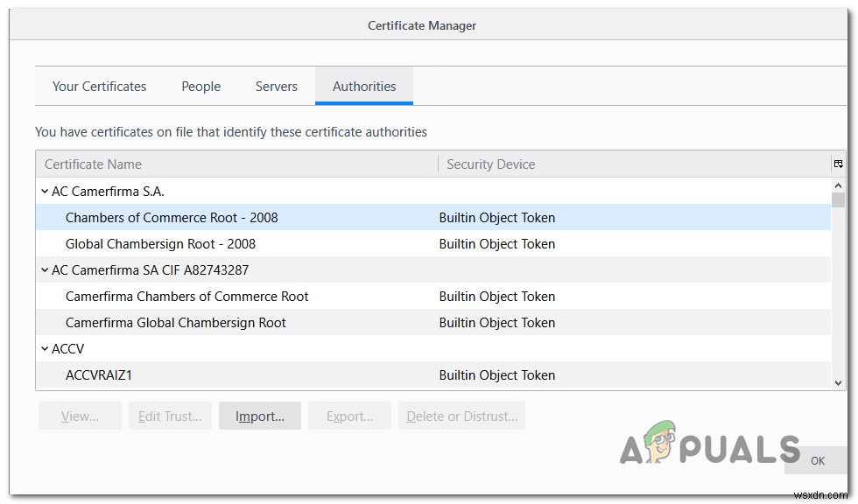This screenshot has height=504, width=858.
Task: Click the Export button
Action: pos(349,416)
